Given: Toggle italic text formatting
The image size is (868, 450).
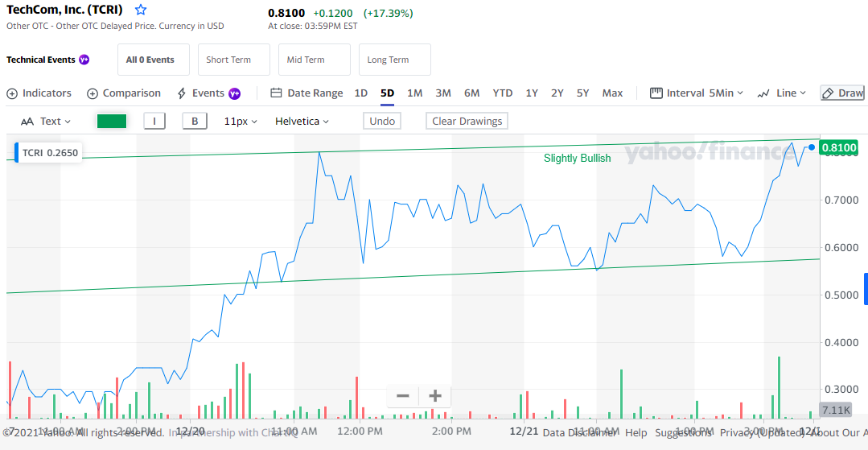Looking at the screenshot, I should pyautogui.click(x=154, y=122).
